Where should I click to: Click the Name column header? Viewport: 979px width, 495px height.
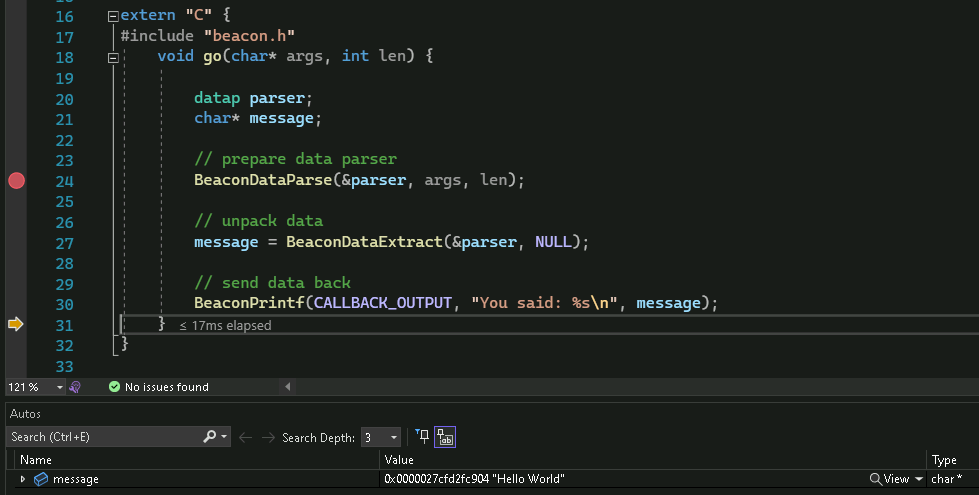click(x=36, y=460)
